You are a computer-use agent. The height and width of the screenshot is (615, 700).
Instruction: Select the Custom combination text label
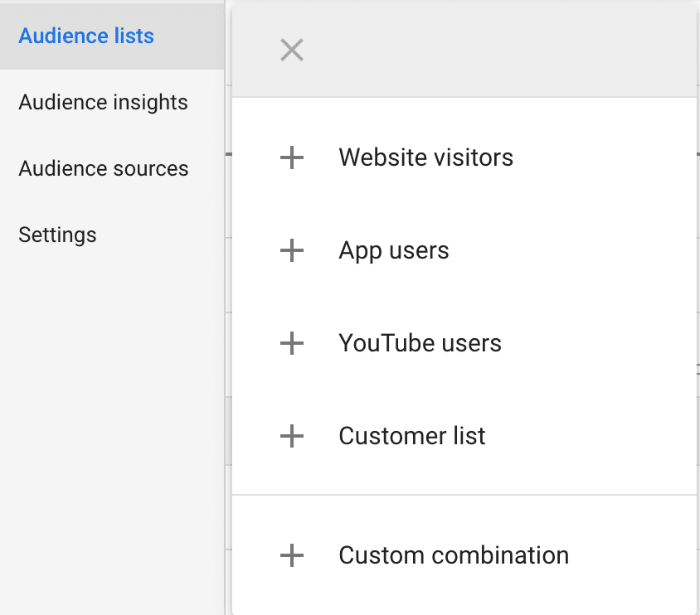pos(453,555)
